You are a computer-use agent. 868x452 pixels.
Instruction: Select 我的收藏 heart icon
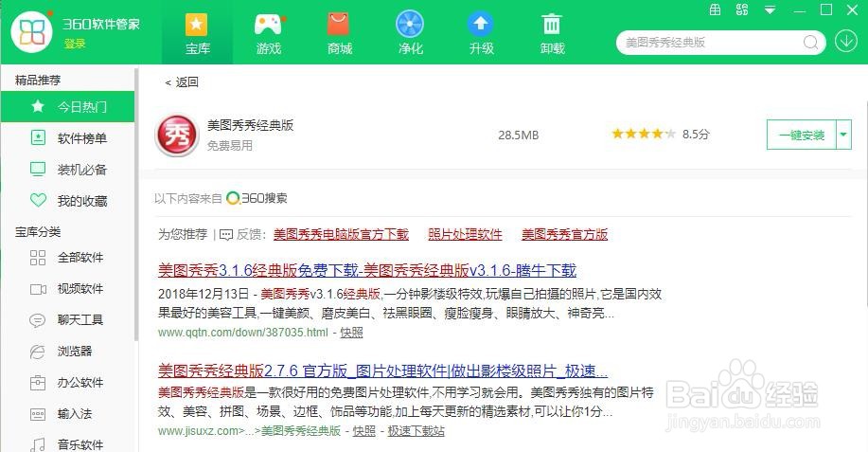point(38,200)
